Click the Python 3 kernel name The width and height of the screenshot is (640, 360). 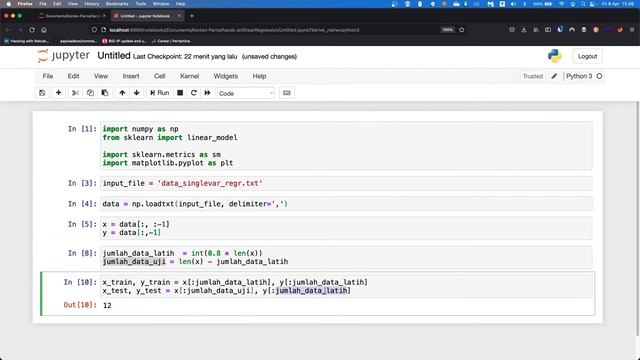[579, 76]
